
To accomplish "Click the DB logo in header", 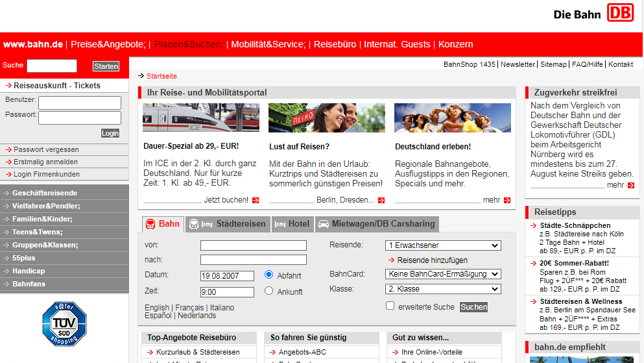I will point(621,13).
